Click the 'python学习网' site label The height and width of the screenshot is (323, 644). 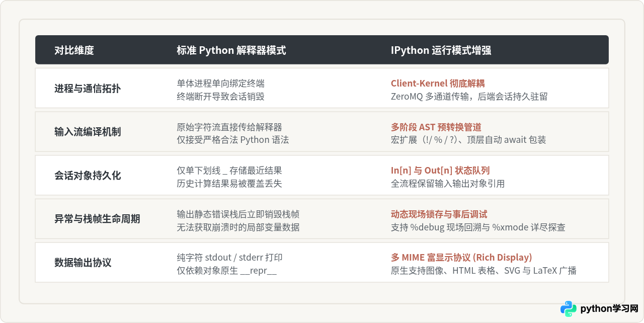[x=609, y=309]
